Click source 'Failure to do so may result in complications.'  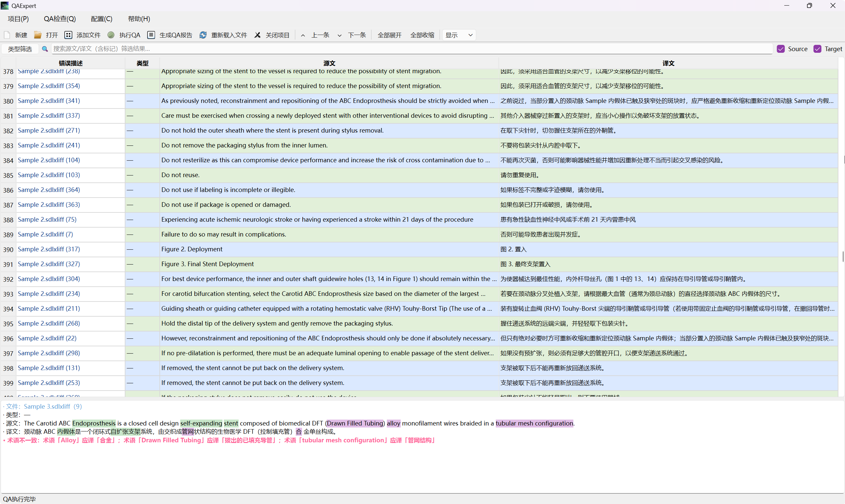pos(223,234)
